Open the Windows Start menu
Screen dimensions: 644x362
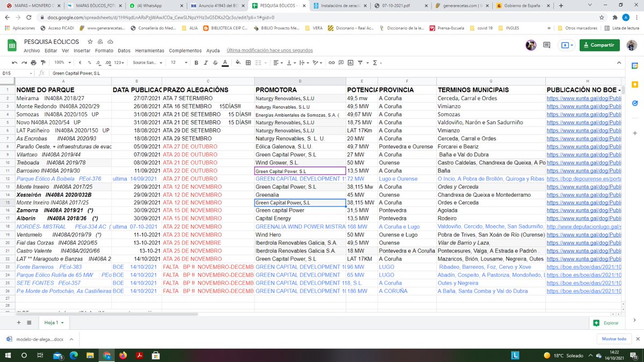(9, 355)
